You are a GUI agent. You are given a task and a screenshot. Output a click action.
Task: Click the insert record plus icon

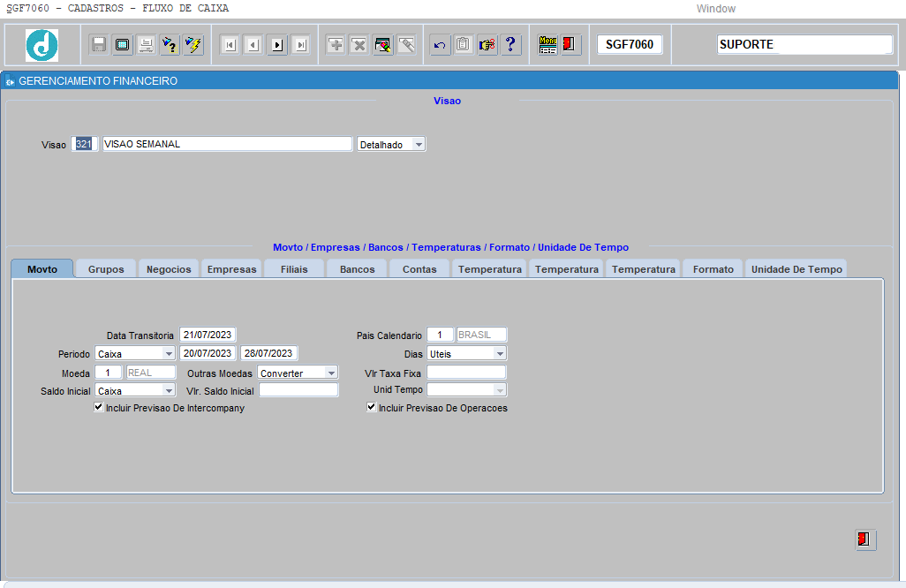click(336, 44)
